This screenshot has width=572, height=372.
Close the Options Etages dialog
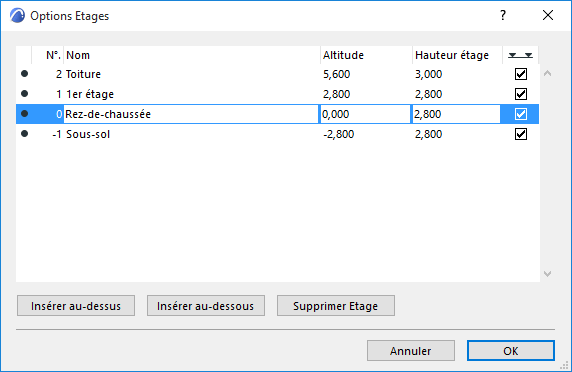pyautogui.click(x=548, y=15)
